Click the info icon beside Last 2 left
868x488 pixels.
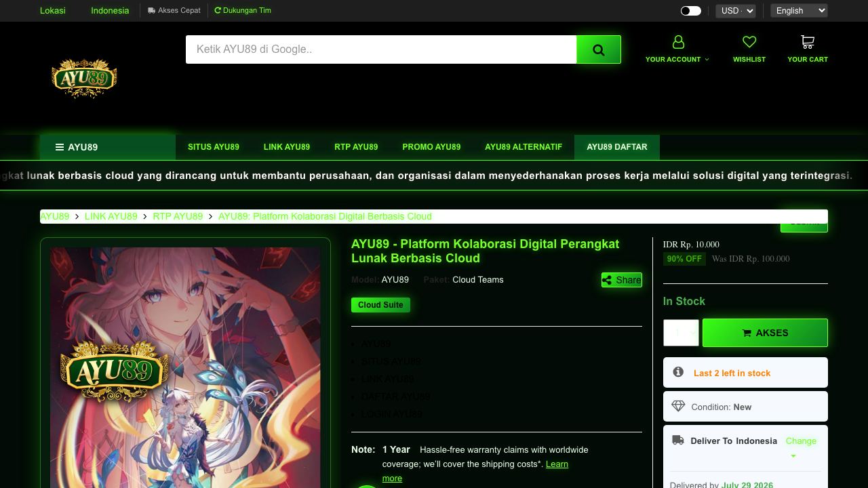678,372
